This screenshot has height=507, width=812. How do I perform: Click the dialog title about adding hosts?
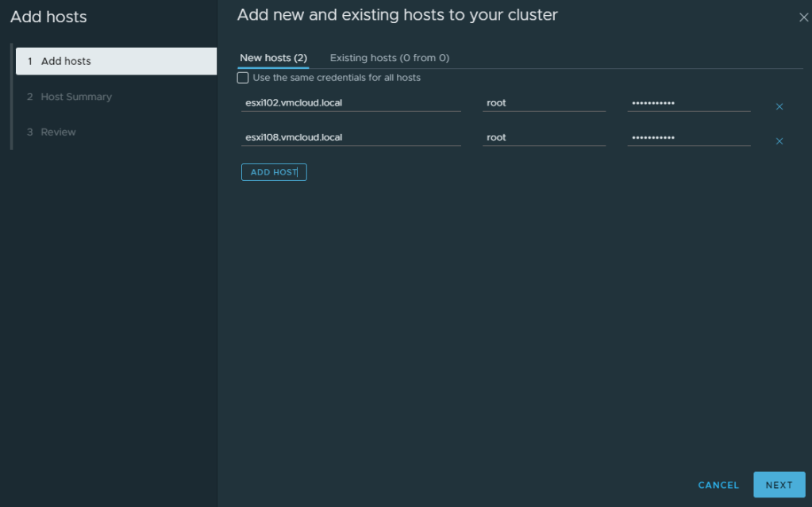coord(397,14)
